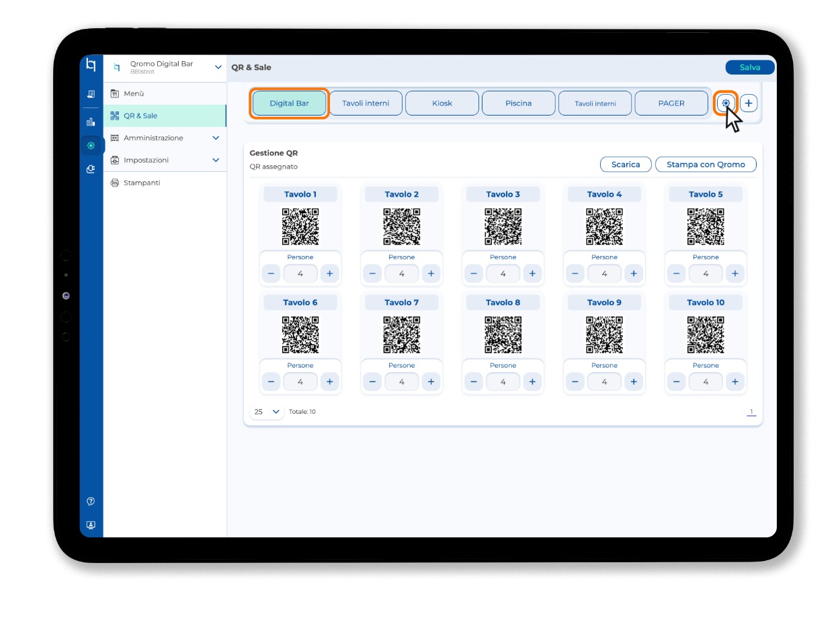Decrease persons for Tavolo 6
The height and width of the screenshot is (618, 840).
[x=271, y=382]
